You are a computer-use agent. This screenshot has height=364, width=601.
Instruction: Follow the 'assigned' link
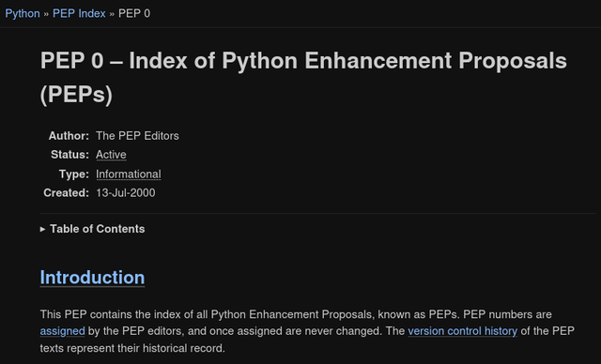pyautogui.click(x=63, y=331)
